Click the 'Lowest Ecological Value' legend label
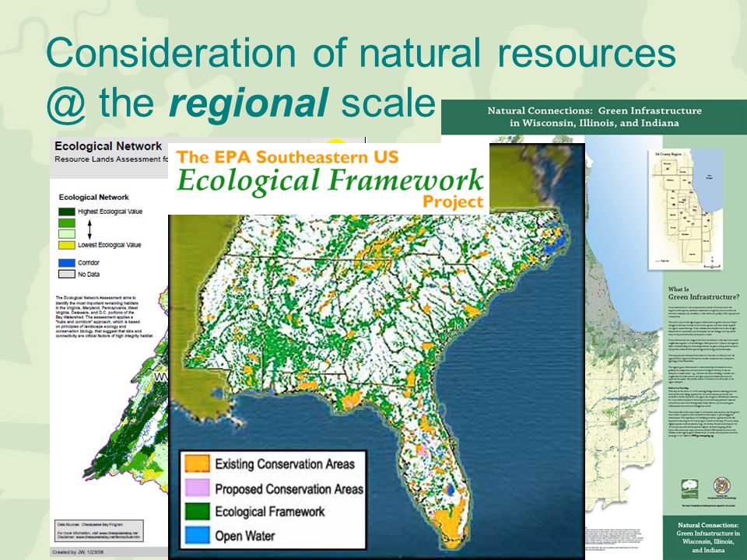The width and height of the screenshot is (747, 560). coord(110,245)
